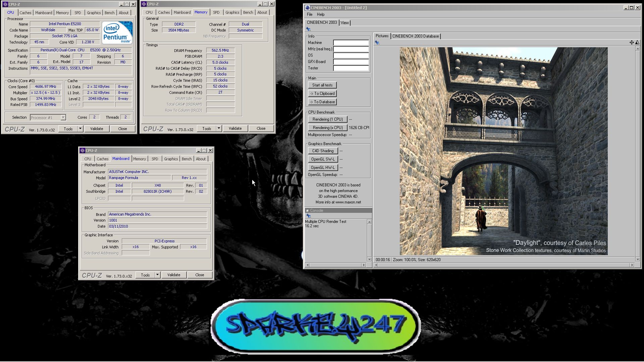Click CPU-Z icon in Mainboard window title
Viewport: 644px width, 362px height.
pos(83,150)
